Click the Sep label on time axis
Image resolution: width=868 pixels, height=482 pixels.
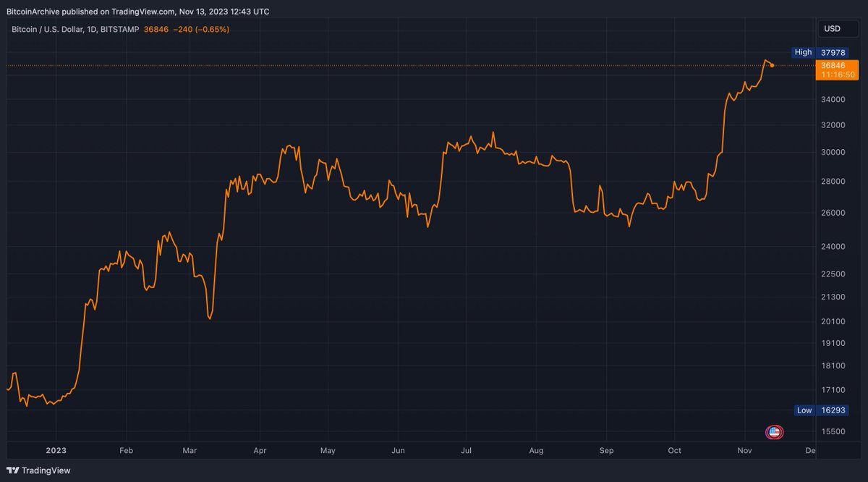[x=606, y=450]
